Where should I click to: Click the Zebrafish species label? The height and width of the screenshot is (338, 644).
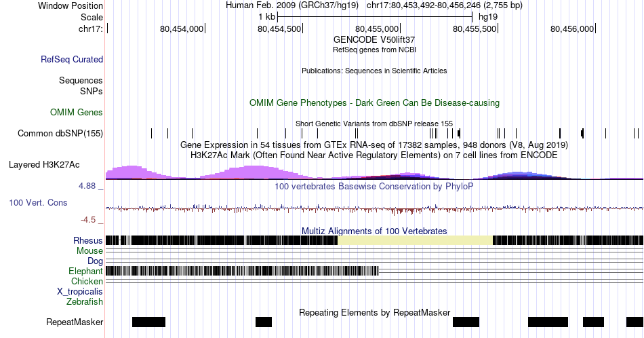pos(84,301)
